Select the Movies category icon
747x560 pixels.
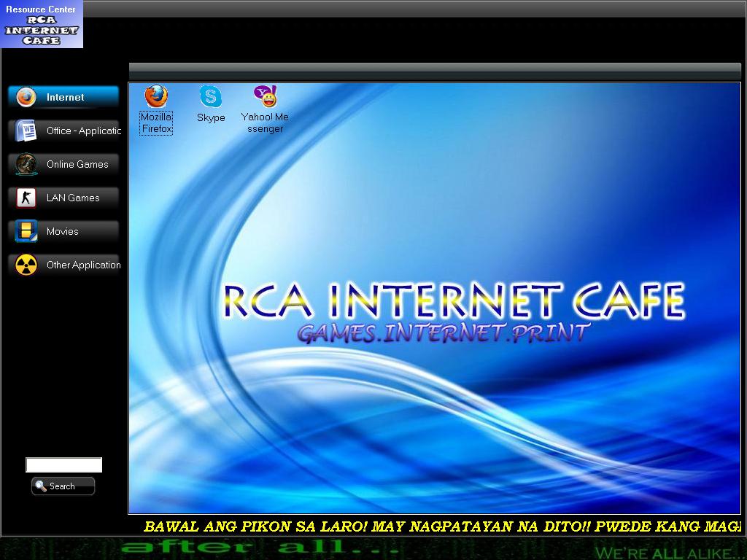(x=25, y=231)
